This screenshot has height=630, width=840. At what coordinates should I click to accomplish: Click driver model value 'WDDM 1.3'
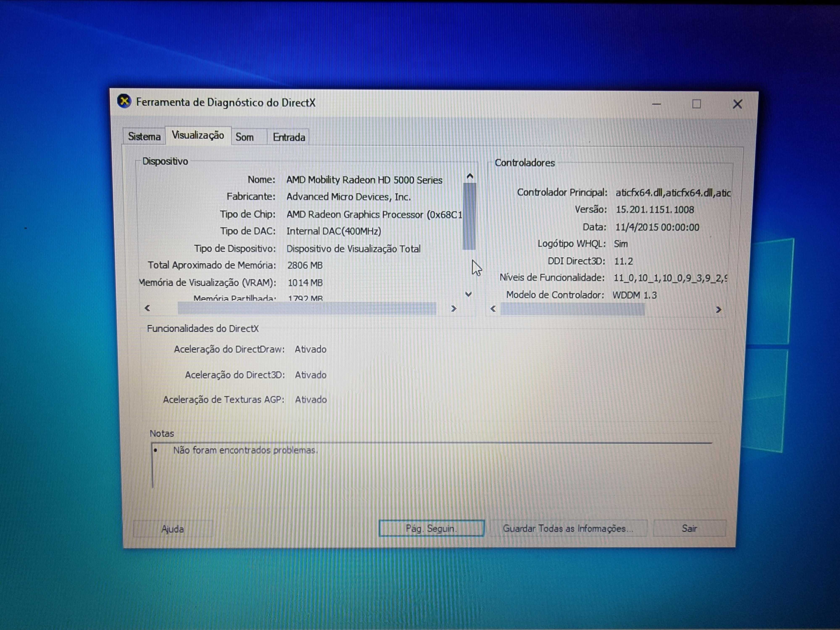tap(635, 295)
